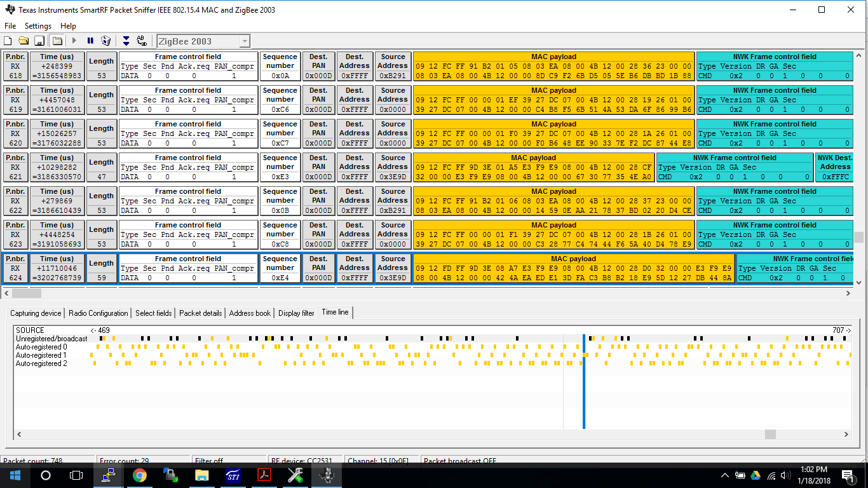Click the Unregistered/broadcast timeline row label
Image resolution: width=868 pixels, height=488 pixels.
[51, 339]
